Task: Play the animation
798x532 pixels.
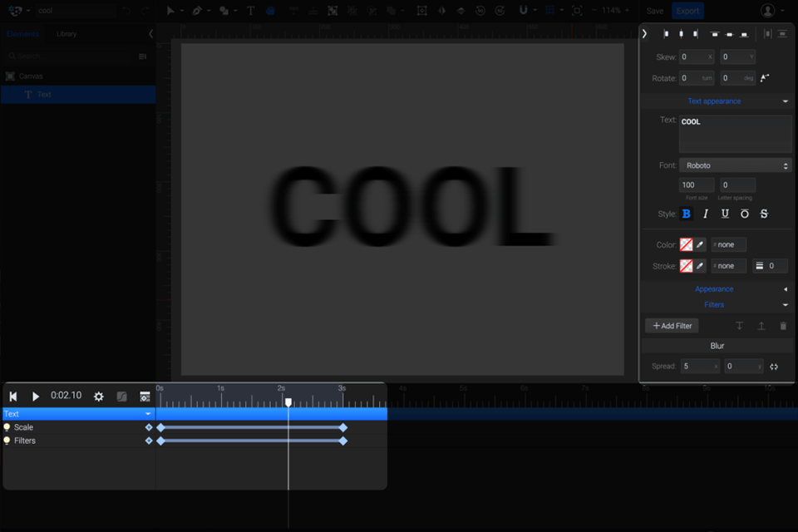Action: point(35,396)
